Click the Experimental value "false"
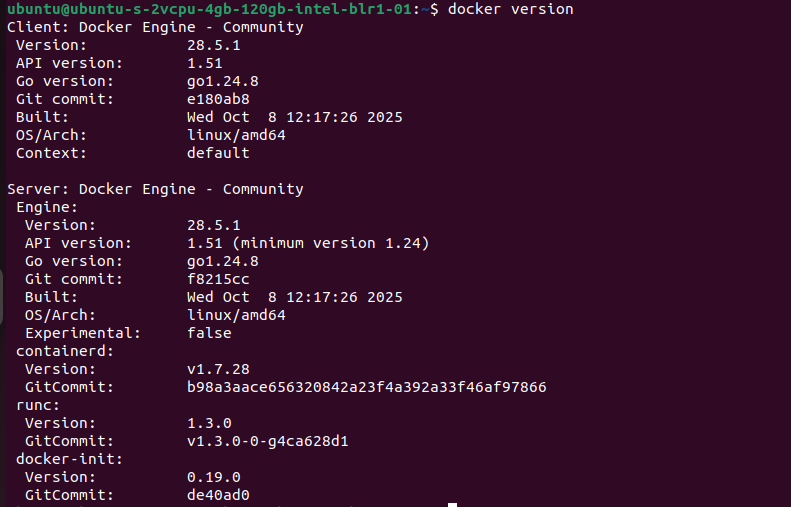Viewport: 791px width, 507px height. [209, 333]
